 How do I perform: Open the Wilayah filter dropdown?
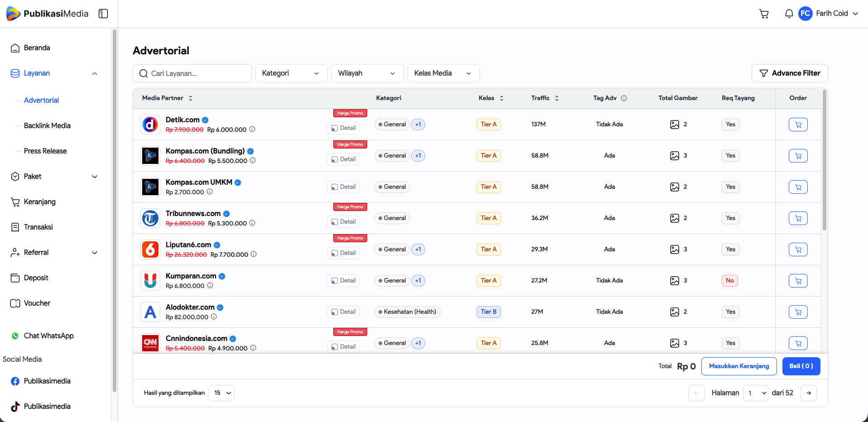point(367,73)
